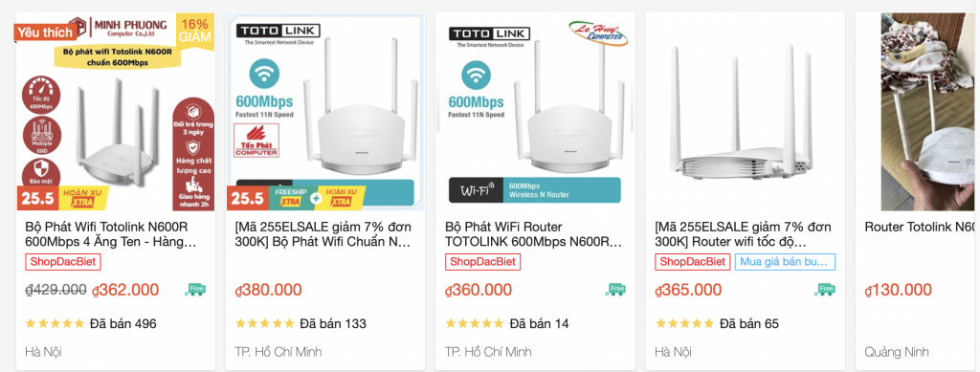Screen dimensions: 980x372
Task: Click the free shipping truck icon beside ₫362.000
Action: [195, 289]
